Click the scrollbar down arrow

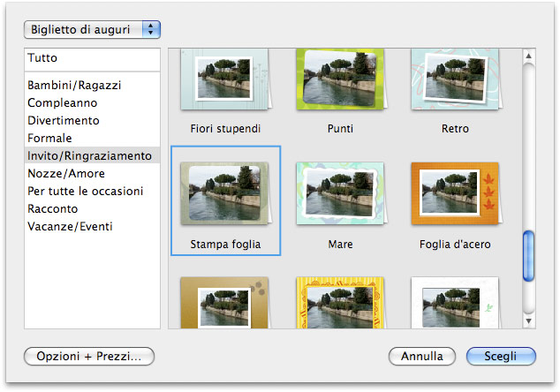pos(528,321)
